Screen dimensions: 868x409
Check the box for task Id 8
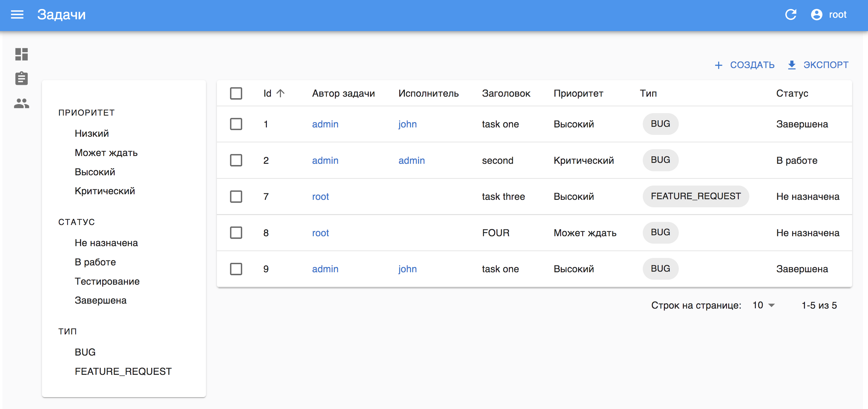(236, 233)
